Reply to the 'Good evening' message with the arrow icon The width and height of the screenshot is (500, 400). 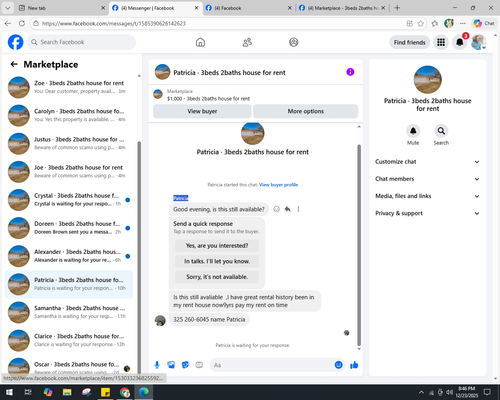coord(288,209)
